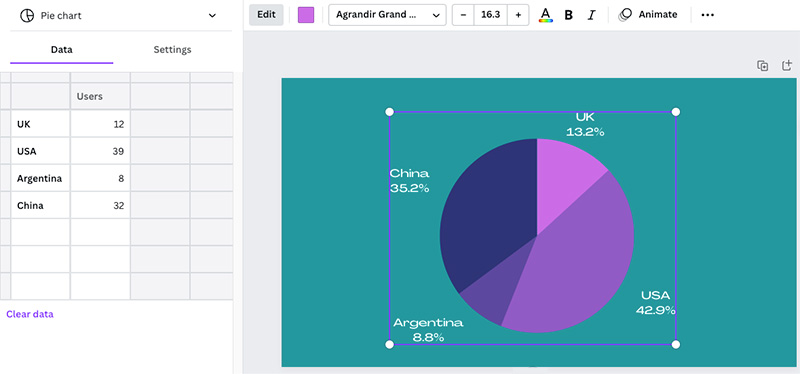Viewport: 800px width, 374px height.
Task: Select the cell with value 32
Action: (x=101, y=206)
